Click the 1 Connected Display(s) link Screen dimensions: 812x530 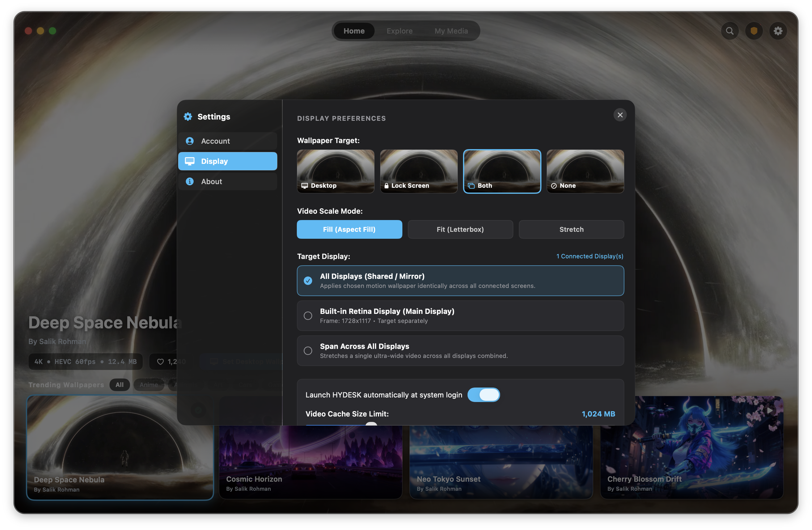pyautogui.click(x=590, y=256)
